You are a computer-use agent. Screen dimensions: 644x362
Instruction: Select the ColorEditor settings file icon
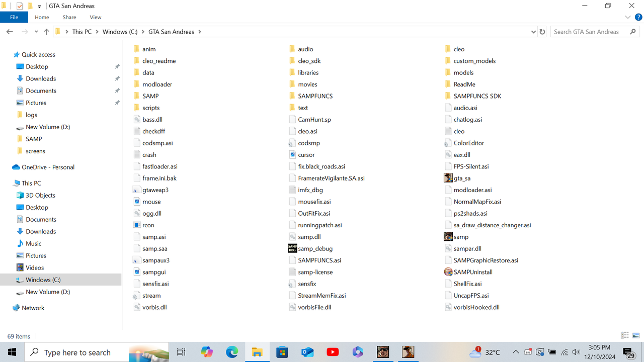pos(448,143)
